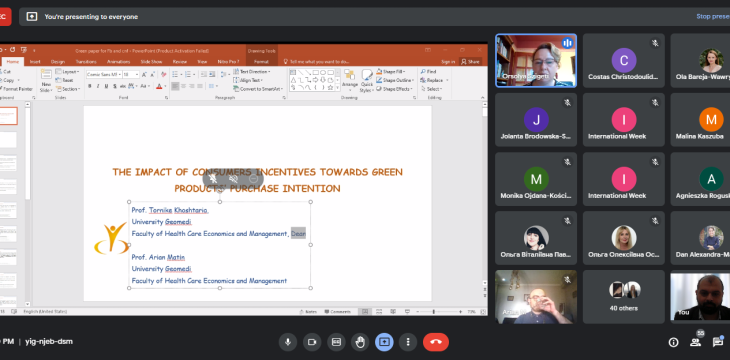Increase list indent level

[x=212, y=75]
